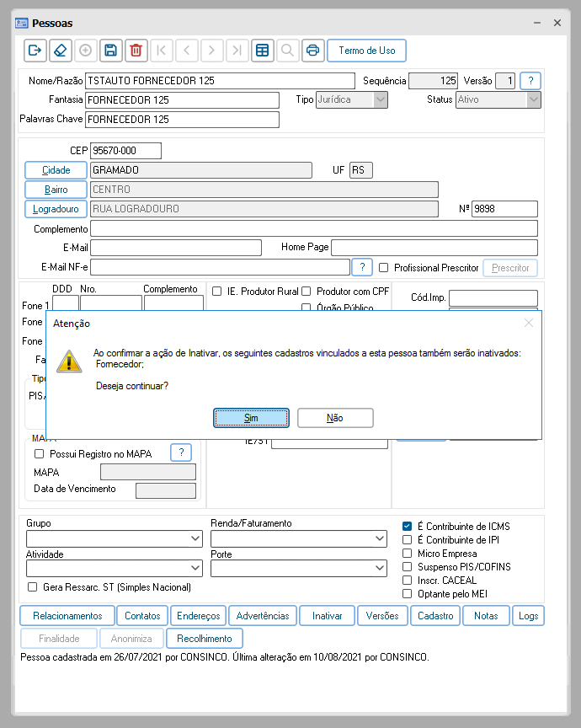Open Logs button
Screen dimensions: 581x728
[x=528, y=616]
